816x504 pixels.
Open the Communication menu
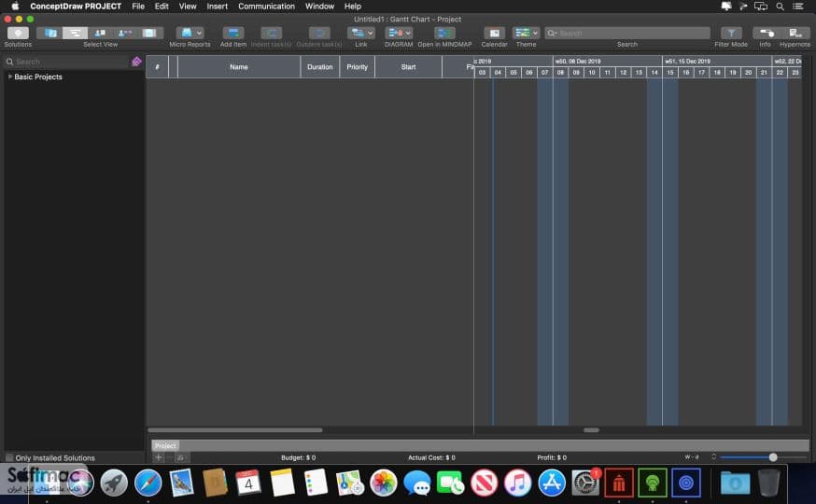pyautogui.click(x=266, y=7)
